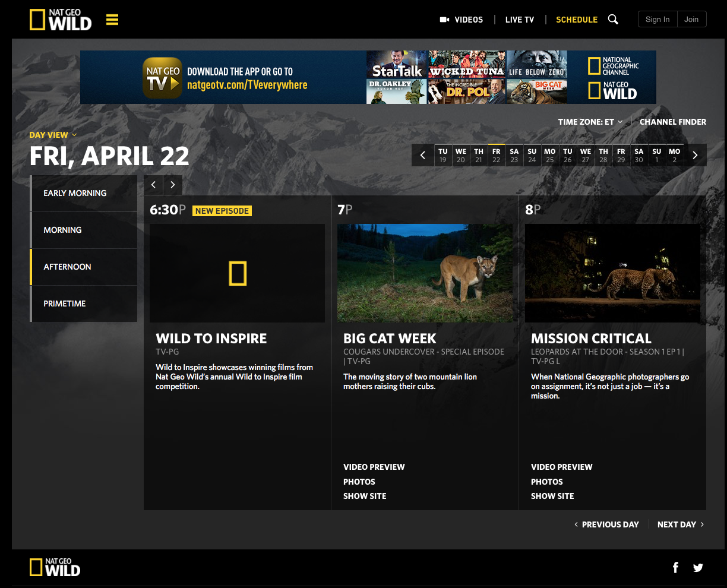This screenshot has height=588, width=727.
Task: Open Channel Finder link
Action: tap(673, 122)
